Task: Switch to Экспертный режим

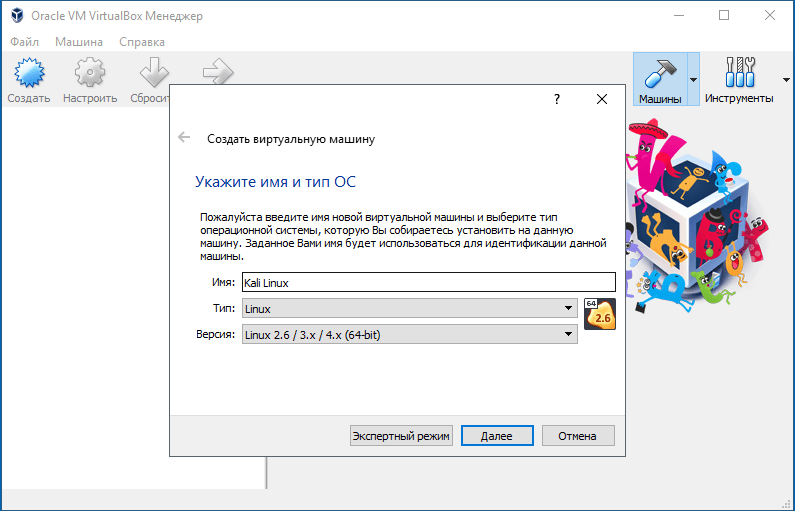Action: pyautogui.click(x=401, y=436)
